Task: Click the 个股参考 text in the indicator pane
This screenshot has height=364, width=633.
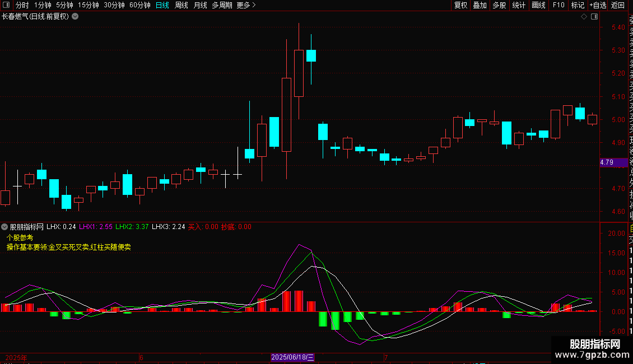Action: click(20, 237)
